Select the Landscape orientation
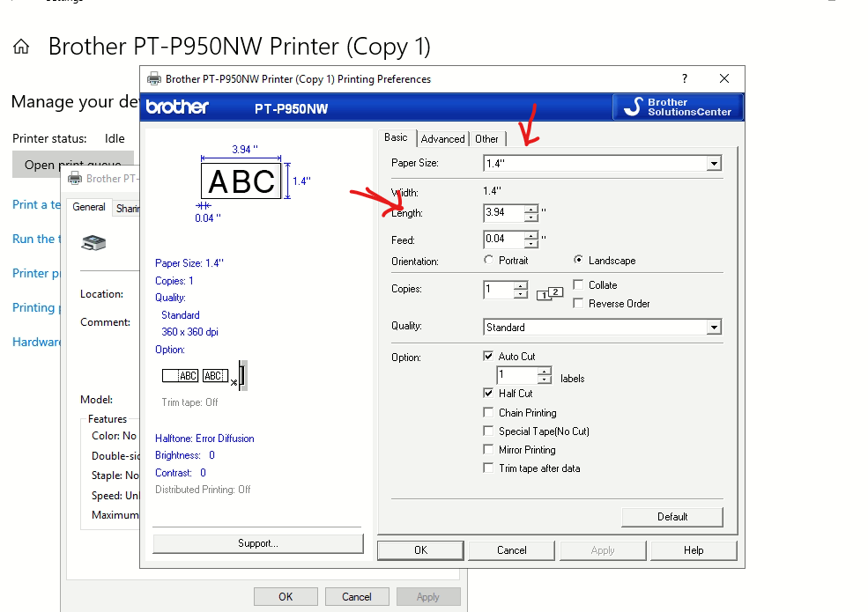Viewport: 868px width, 612px height. (x=578, y=260)
